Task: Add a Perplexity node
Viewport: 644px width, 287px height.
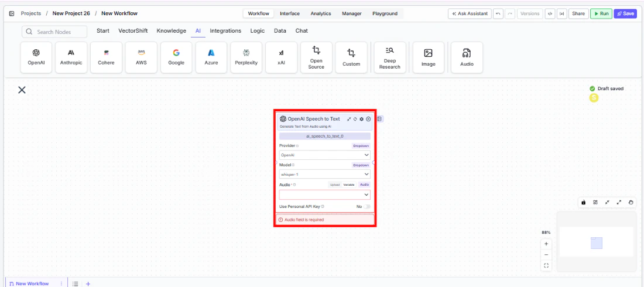Action: point(246,57)
